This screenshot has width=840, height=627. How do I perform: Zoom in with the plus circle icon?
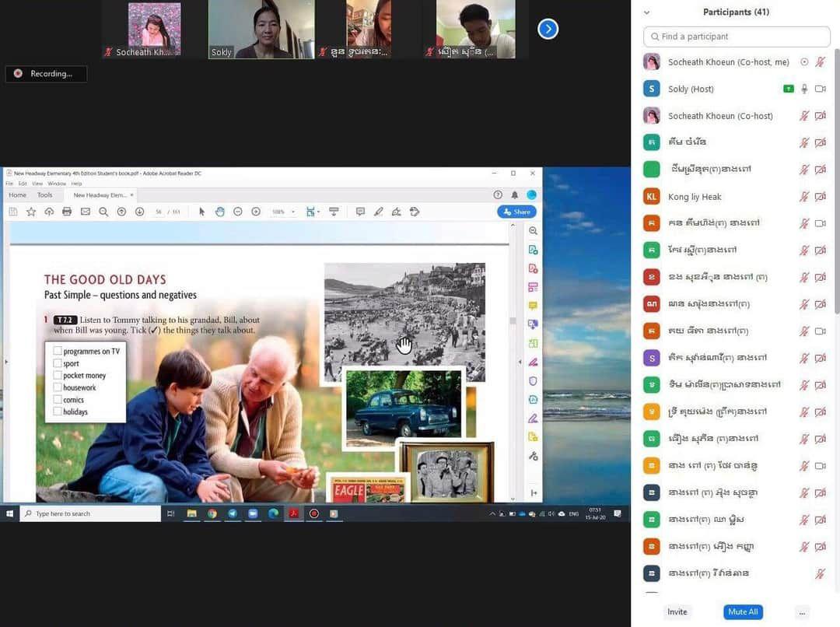[x=256, y=212]
